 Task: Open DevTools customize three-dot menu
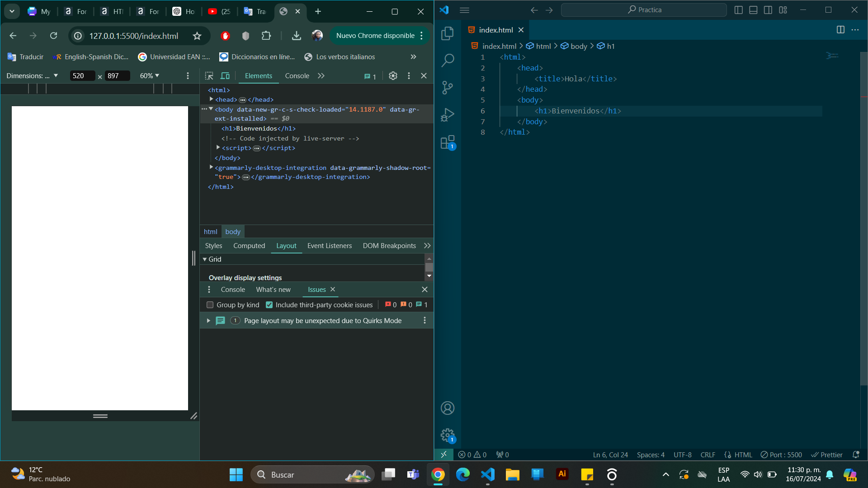[409, 76]
